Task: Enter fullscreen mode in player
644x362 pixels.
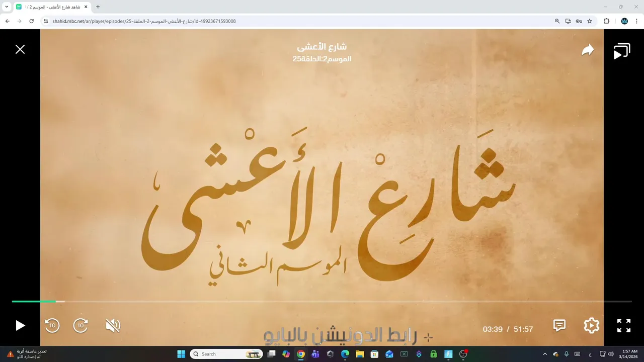Action: tap(624, 325)
